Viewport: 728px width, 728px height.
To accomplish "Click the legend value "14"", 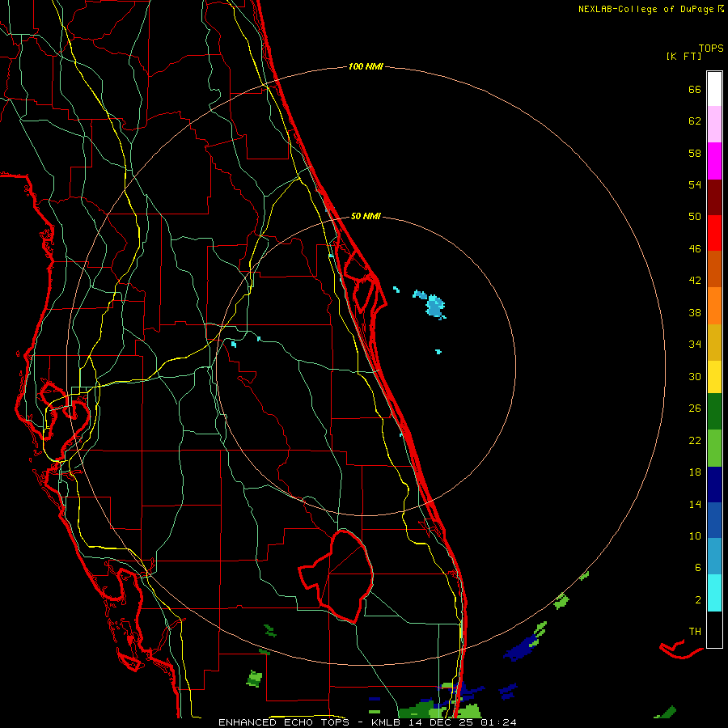I will pos(695,504).
